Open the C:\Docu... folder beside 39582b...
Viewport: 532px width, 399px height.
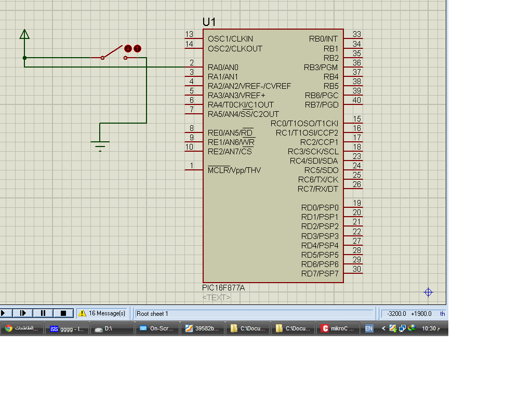[x=247, y=328]
